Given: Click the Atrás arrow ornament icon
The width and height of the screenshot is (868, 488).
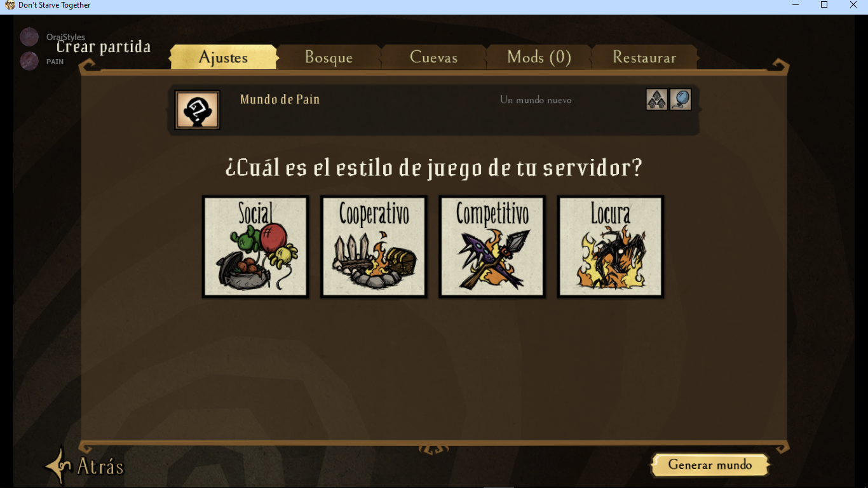Looking at the screenshot, I should 58,466.
